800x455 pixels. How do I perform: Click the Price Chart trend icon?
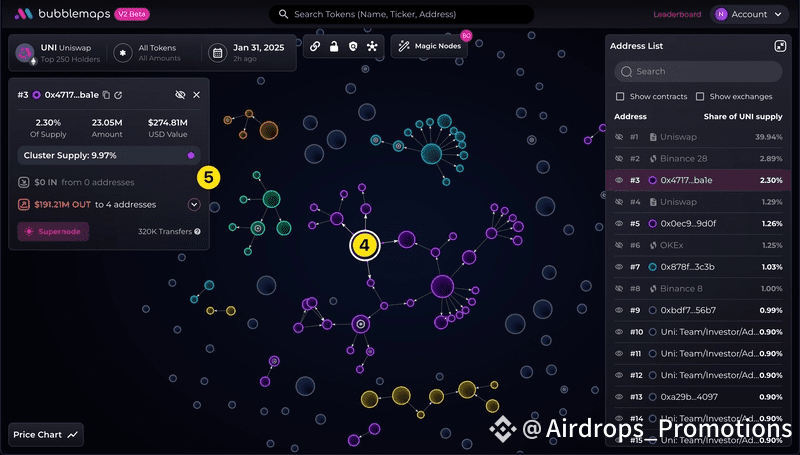pos(72,435)
